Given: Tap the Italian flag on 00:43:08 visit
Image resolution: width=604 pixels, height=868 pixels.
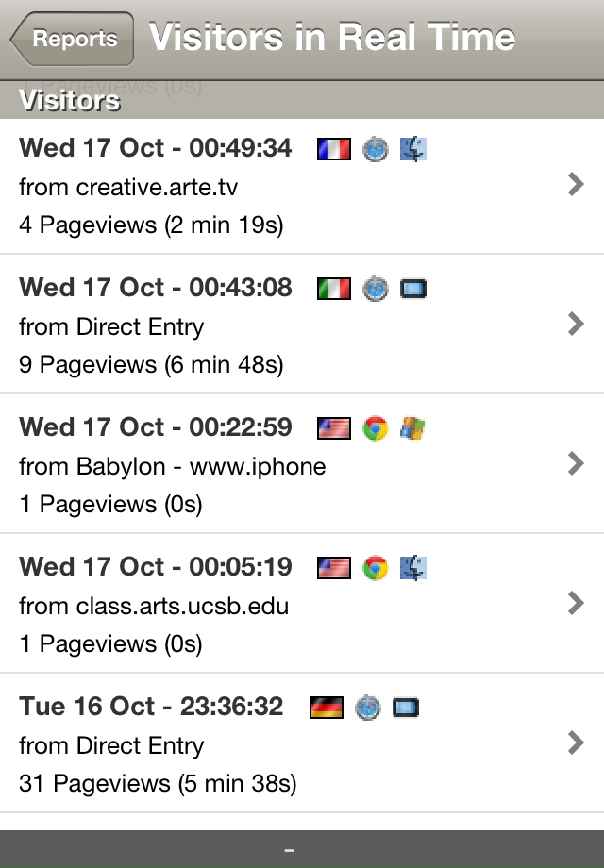Looking at the screenshot, I should 334,289.
